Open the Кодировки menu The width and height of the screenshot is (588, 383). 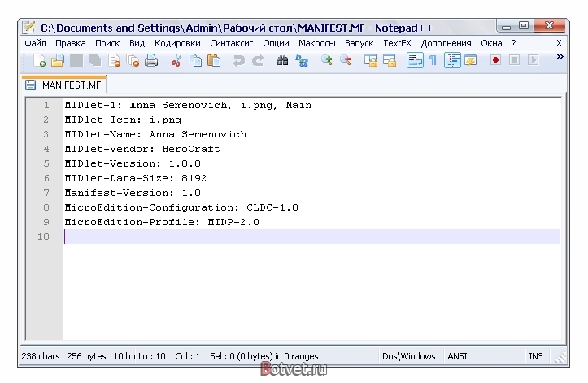177,44
